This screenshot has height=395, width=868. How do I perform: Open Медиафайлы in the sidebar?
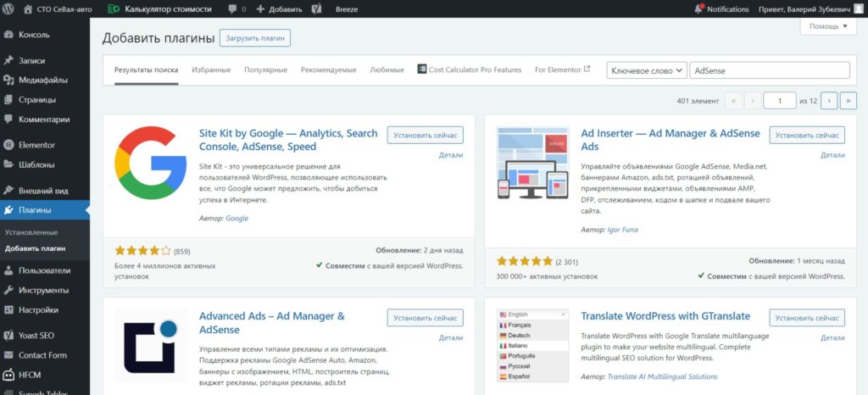coord(44,81)
